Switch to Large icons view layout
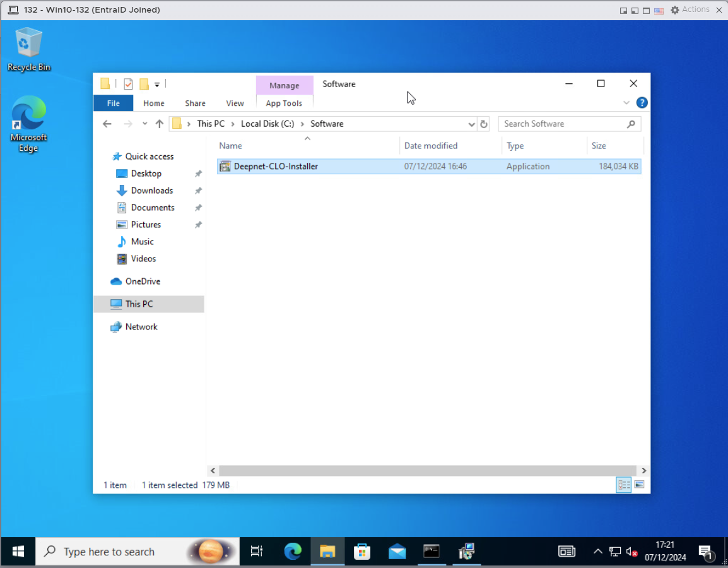The width and height of the screenshot is (728, 568). coord(639,485)
